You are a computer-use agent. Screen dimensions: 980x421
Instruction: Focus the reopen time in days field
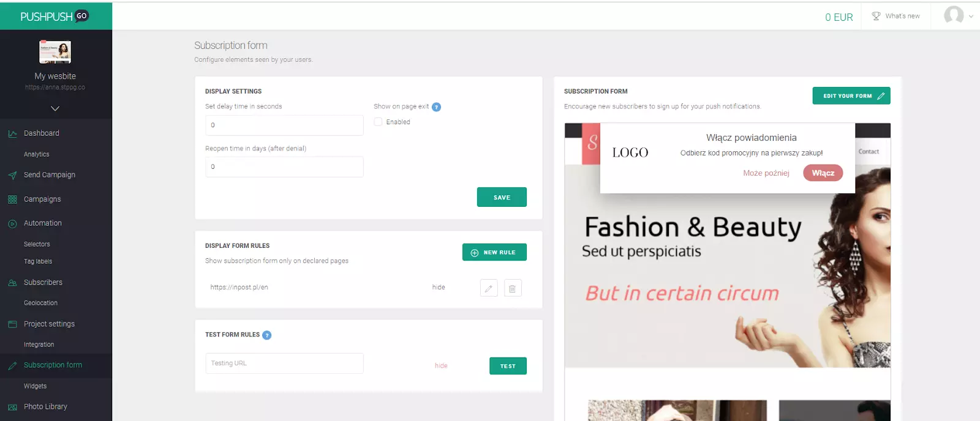(284, 166)
